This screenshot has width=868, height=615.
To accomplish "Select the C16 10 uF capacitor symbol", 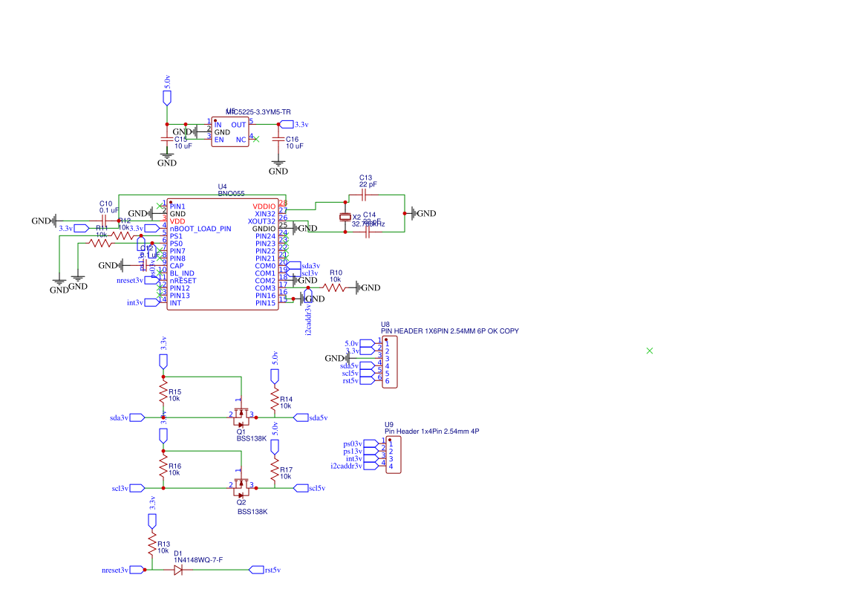I will [x=278, y=139].
